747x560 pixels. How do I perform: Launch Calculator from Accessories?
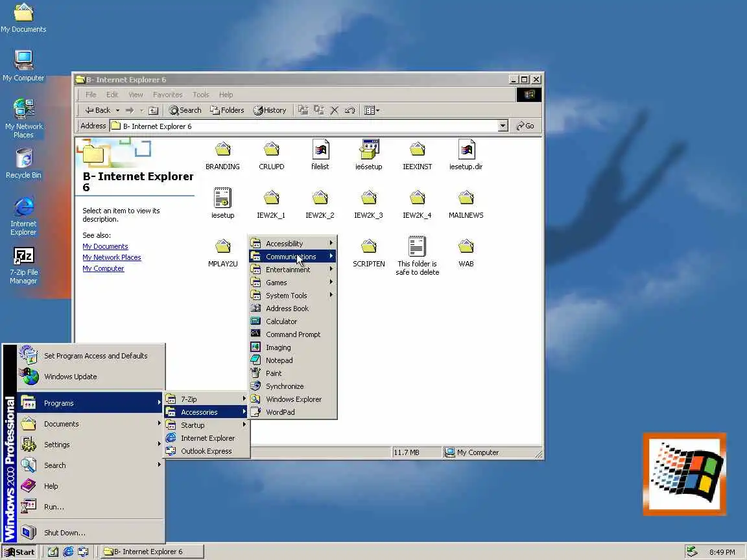coord(292,321)
